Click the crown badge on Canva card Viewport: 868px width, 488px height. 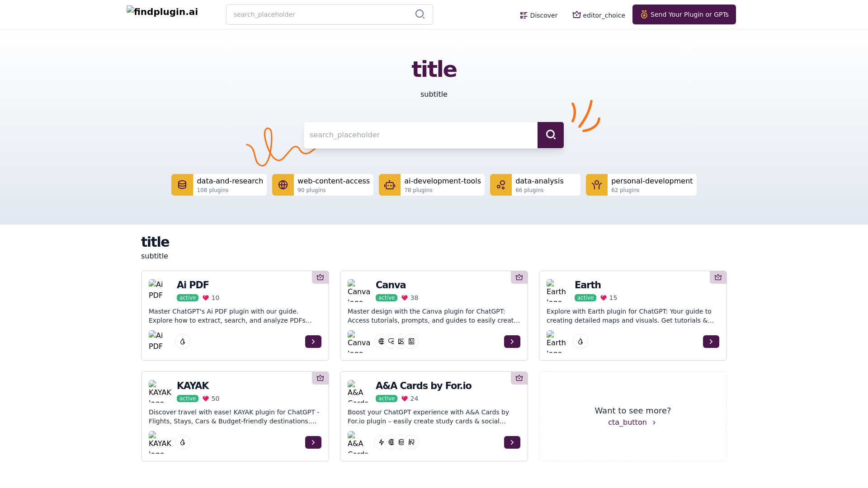click(519, 277)
